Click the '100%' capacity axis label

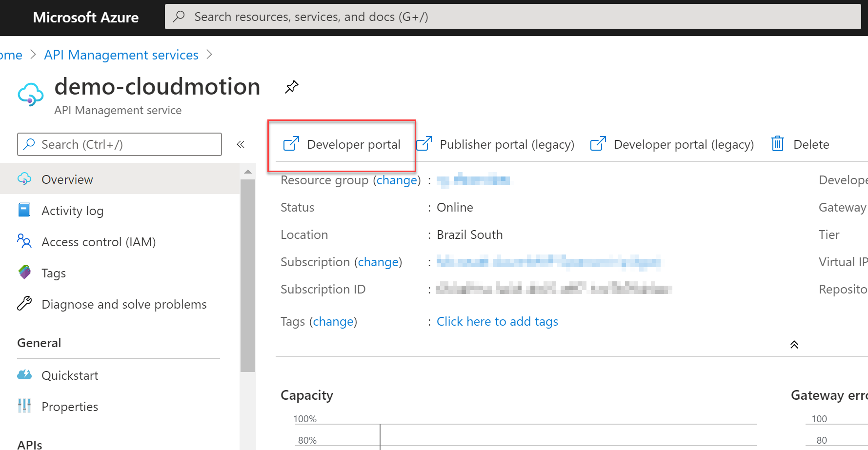(305, 419)
